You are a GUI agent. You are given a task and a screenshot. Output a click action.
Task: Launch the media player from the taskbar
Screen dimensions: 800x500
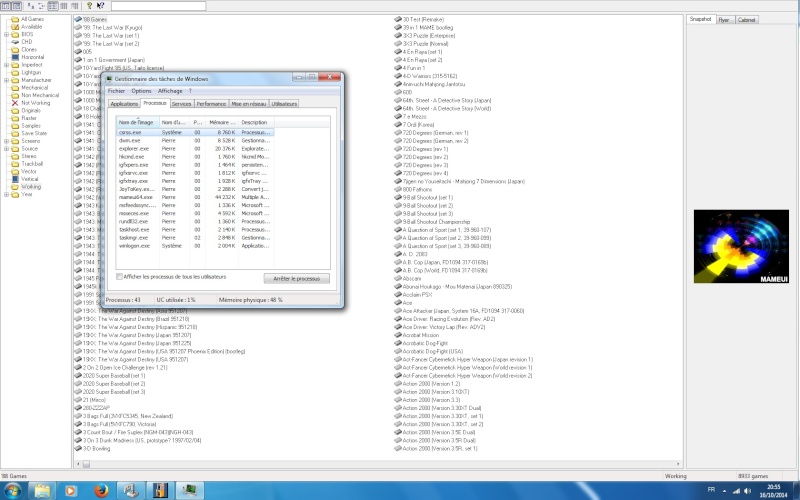(x=71, y=491)
